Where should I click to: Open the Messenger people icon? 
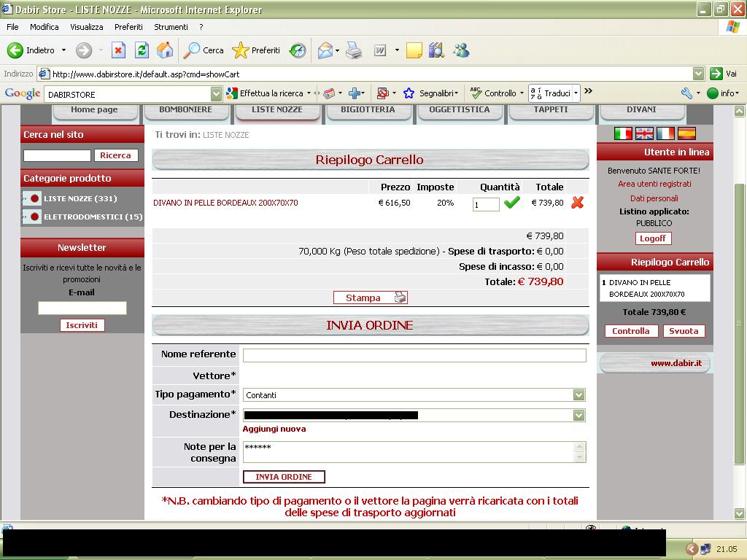(461, 50)
